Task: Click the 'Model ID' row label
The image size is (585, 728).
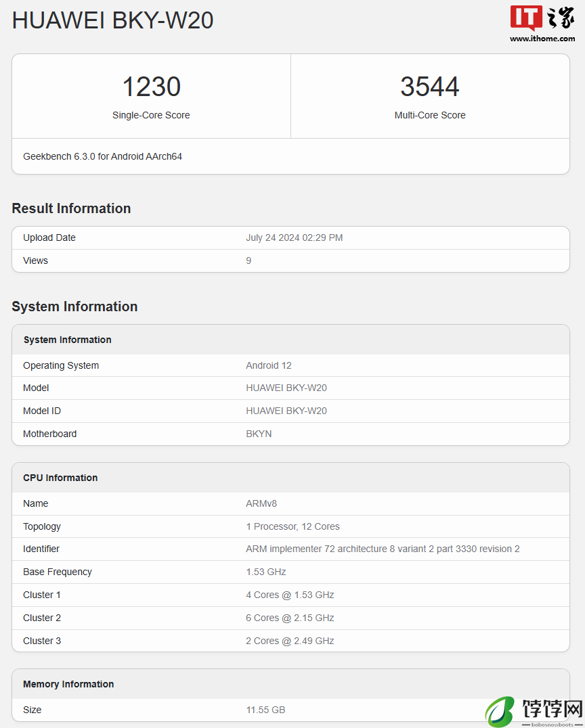Action: [42, 411]
